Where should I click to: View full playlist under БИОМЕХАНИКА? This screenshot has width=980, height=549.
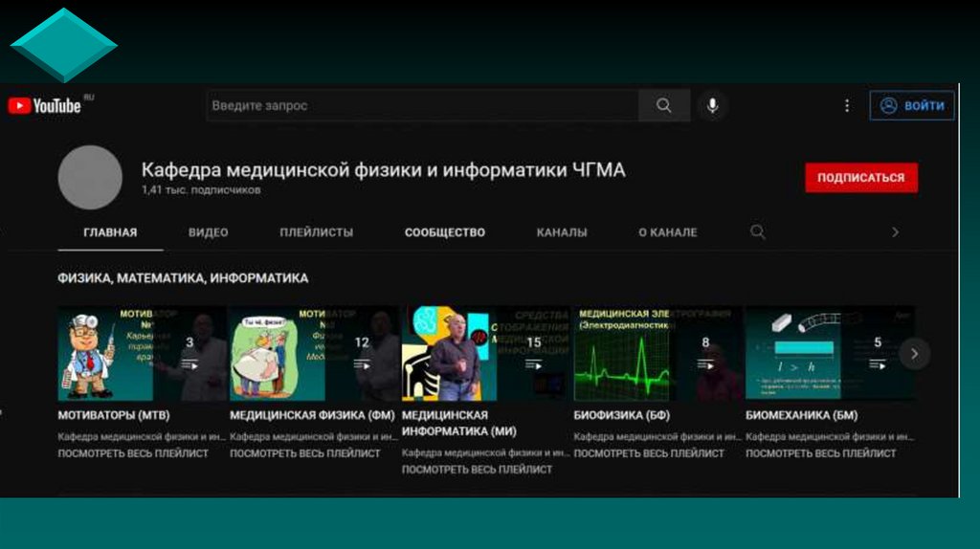820,453
